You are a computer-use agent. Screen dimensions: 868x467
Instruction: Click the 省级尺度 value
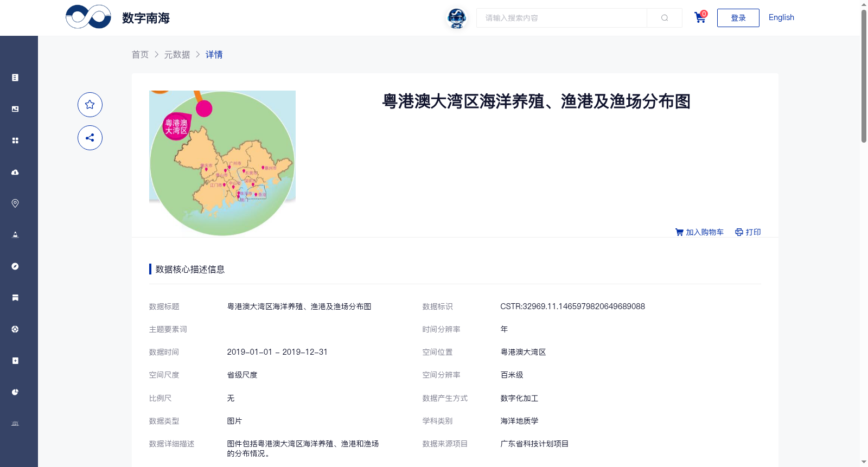coord(242,375)
